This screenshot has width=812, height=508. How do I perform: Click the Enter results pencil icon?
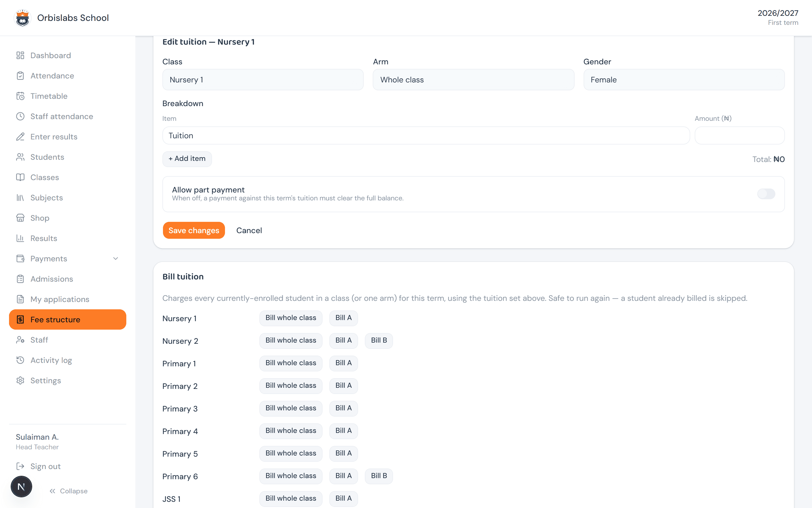[x=20, y=137]
